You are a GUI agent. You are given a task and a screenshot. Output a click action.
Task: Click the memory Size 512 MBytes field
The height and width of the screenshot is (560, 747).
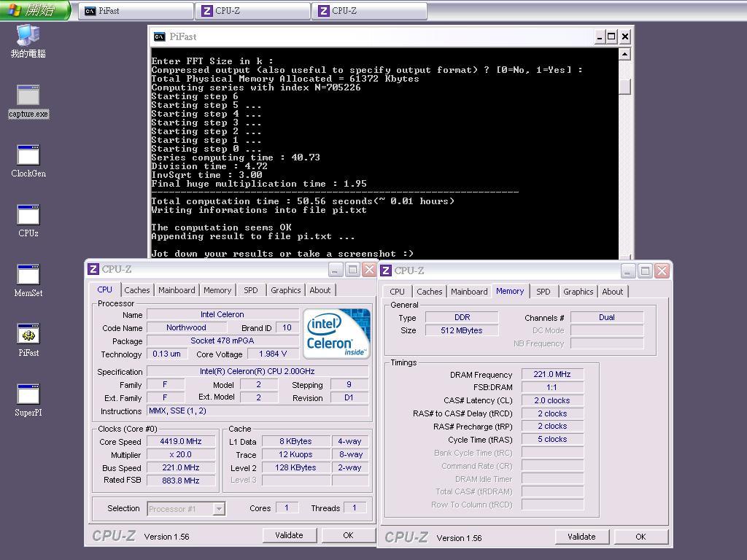(462, 330)
